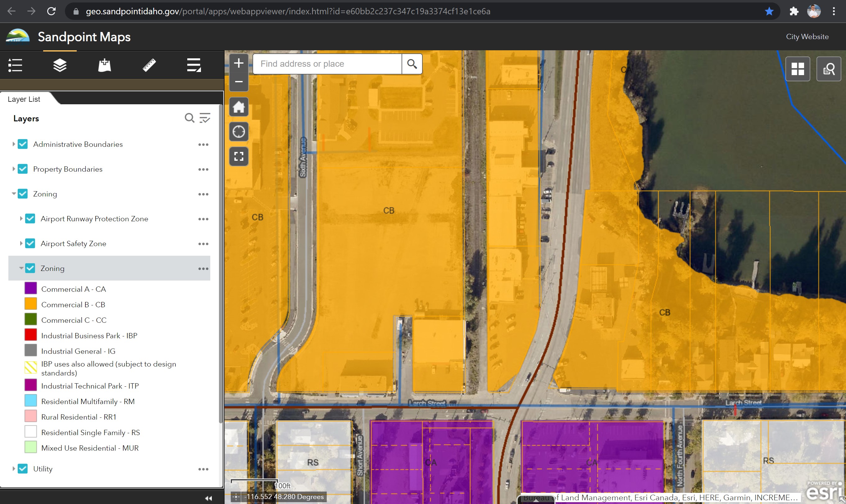Click the address search magnifier button
The height and width of the screenshot is (504, 846).
click(x=412, y=64)
